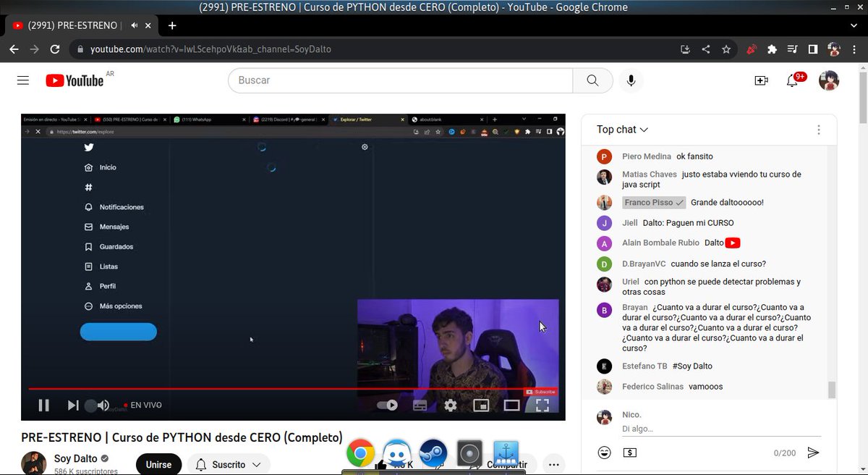
Task: Open Chrome media controls icon
Action: coord(792,49)
